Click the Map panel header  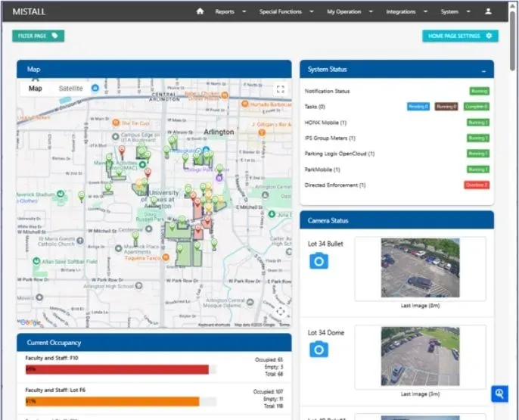(154, 69)
